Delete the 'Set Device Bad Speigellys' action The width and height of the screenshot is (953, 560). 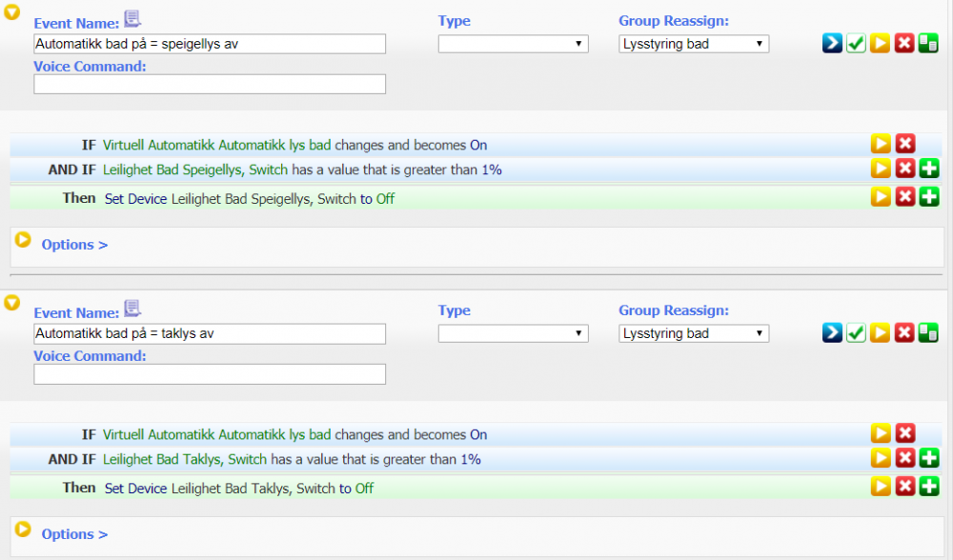905,198
